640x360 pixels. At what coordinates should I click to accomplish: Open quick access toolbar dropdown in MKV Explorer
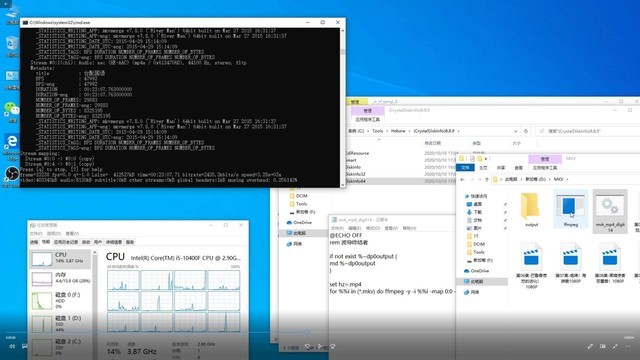point(486,159)
